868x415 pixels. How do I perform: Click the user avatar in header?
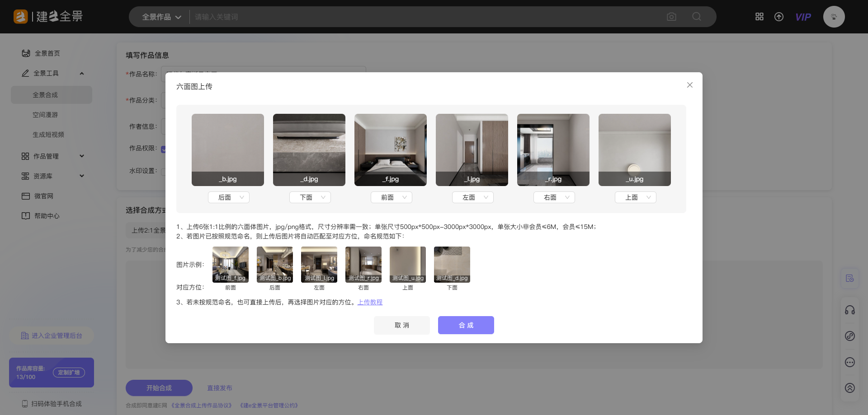point(834,17)
